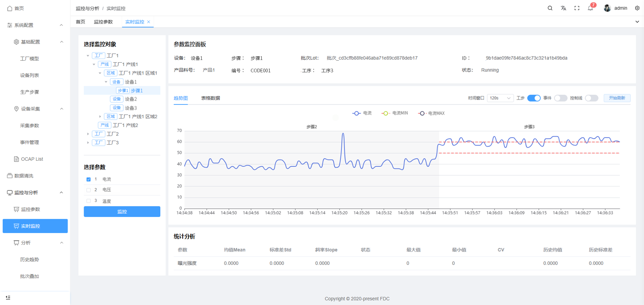
Task: Click the admin user avatar
Action: tap(607, 8)
